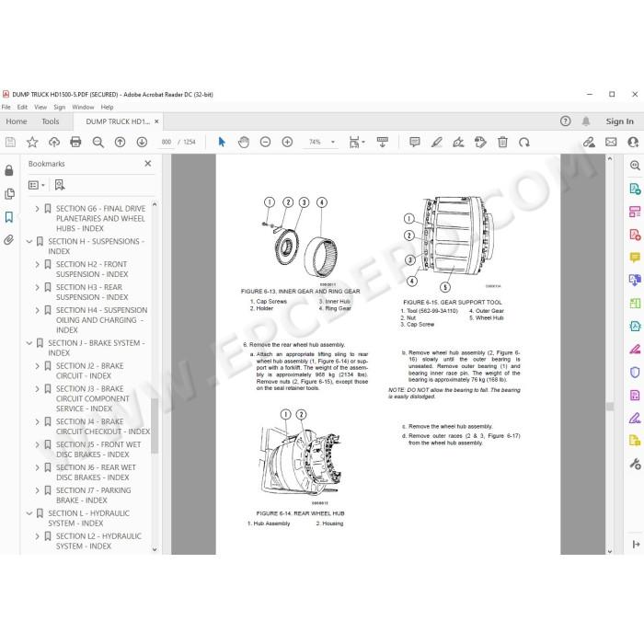The image size is (644, 644).
Task: Expand SECTION J5 - FRONT WET DISC BRAKES
Action: pyautogui.click(x=37, y=444)
